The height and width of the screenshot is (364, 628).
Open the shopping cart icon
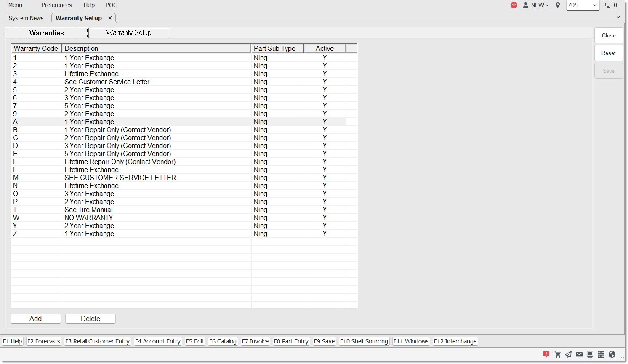coord(557,354)
